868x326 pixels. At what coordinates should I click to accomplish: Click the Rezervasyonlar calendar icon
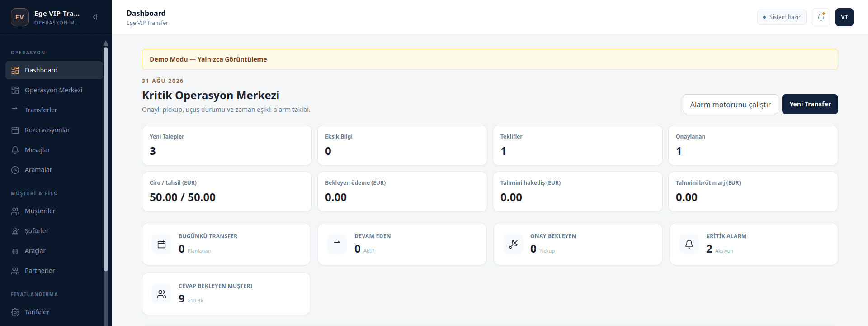pyautogui.click(x=15, y=130)
